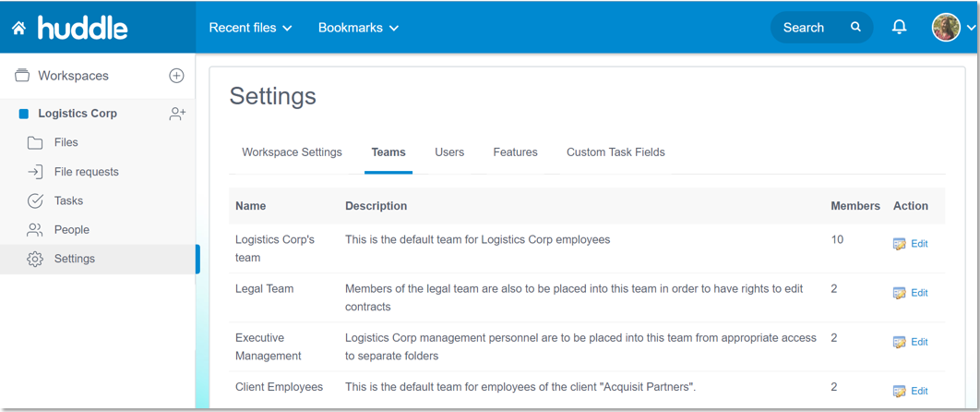This screenshot has width=980, height=412.
Task: Open the Custom Task Fields tab
Action: coord(615,151)
